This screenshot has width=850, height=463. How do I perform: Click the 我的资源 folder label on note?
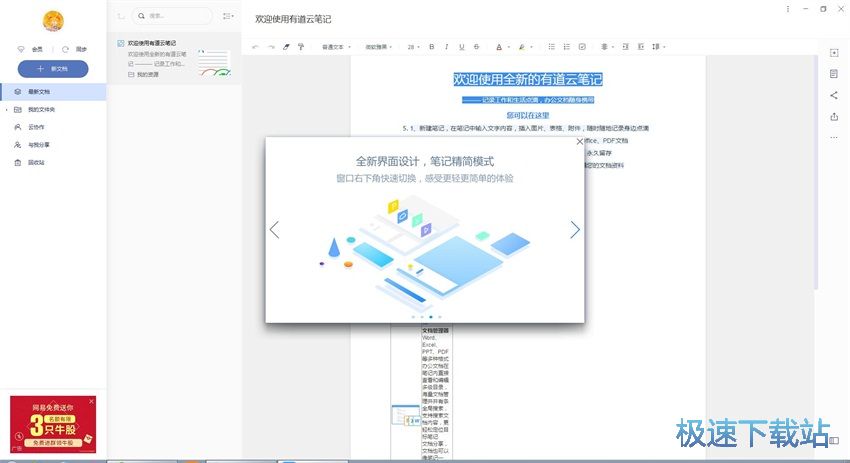[x=144, y=75]
